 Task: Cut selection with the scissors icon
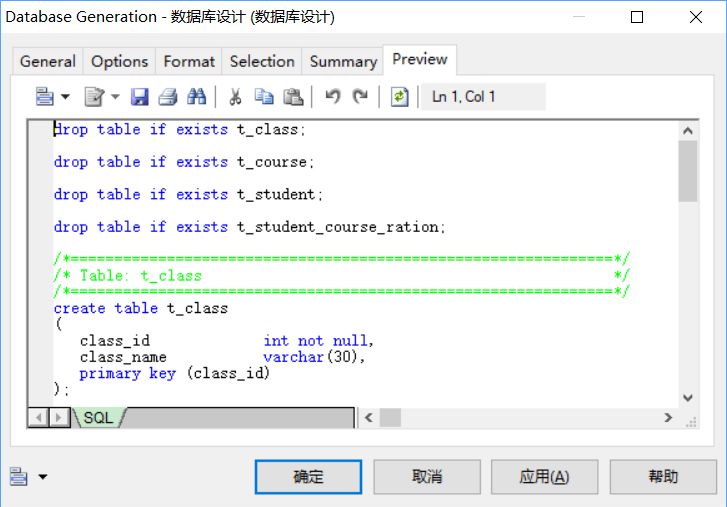tap(236, 96)
